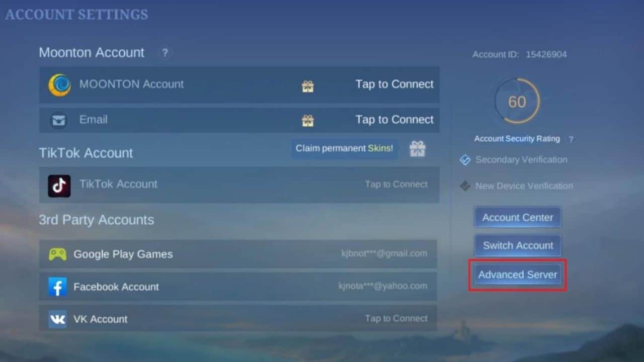The height and width of the screenshot is (362, 644).
Task: Click the Secondary Verification label
Action: (x=521, y=160)
